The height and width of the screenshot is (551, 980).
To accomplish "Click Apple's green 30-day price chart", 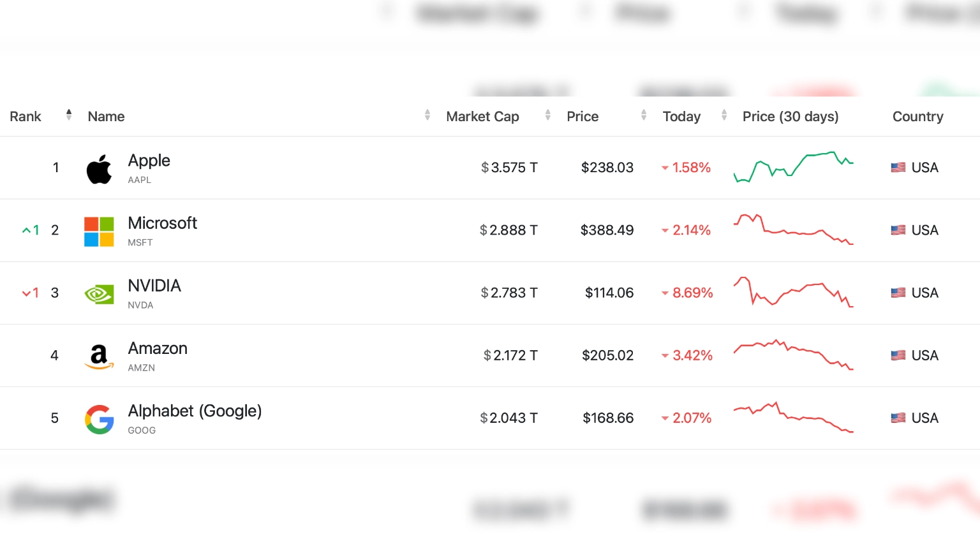I will (x=793, y=167).
